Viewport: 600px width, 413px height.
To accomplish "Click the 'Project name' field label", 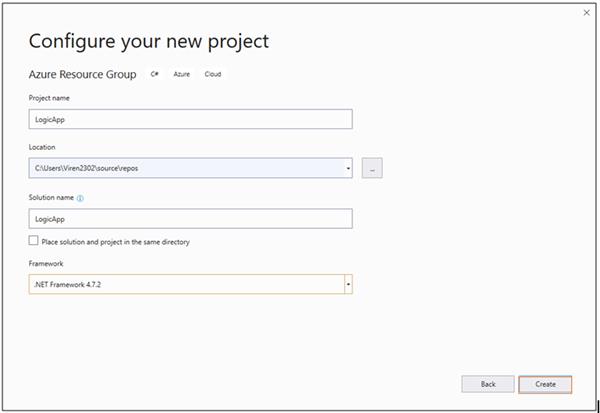I will [x=49, y=98].
